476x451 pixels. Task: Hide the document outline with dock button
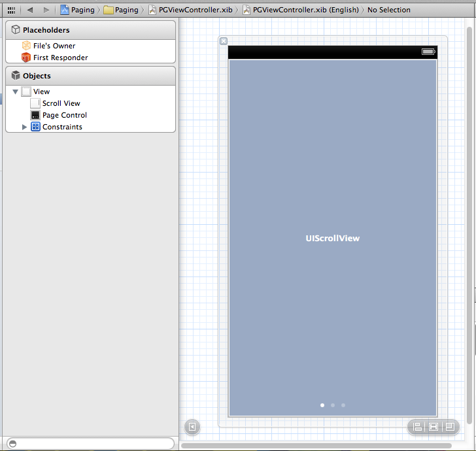tap(192, 427)
